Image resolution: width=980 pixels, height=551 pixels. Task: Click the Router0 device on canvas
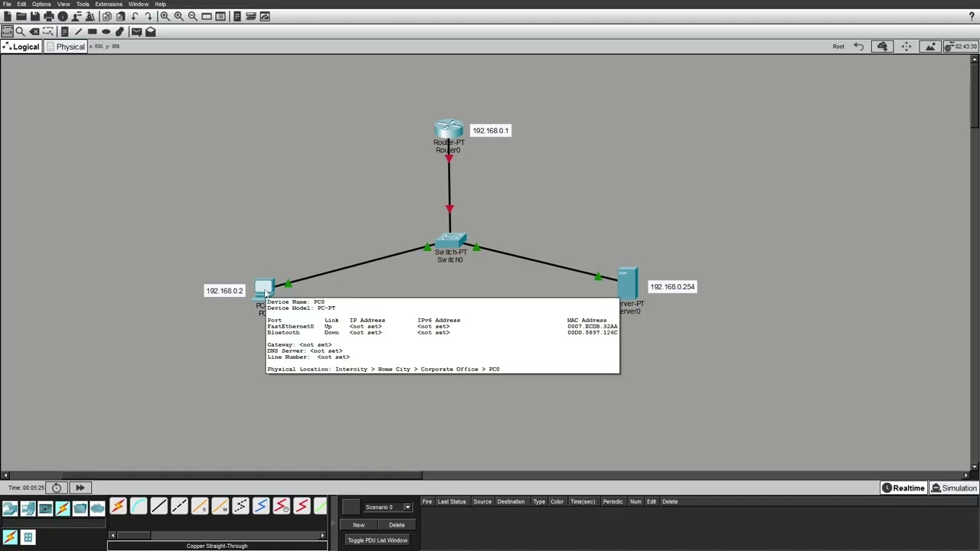click(449, 130)
